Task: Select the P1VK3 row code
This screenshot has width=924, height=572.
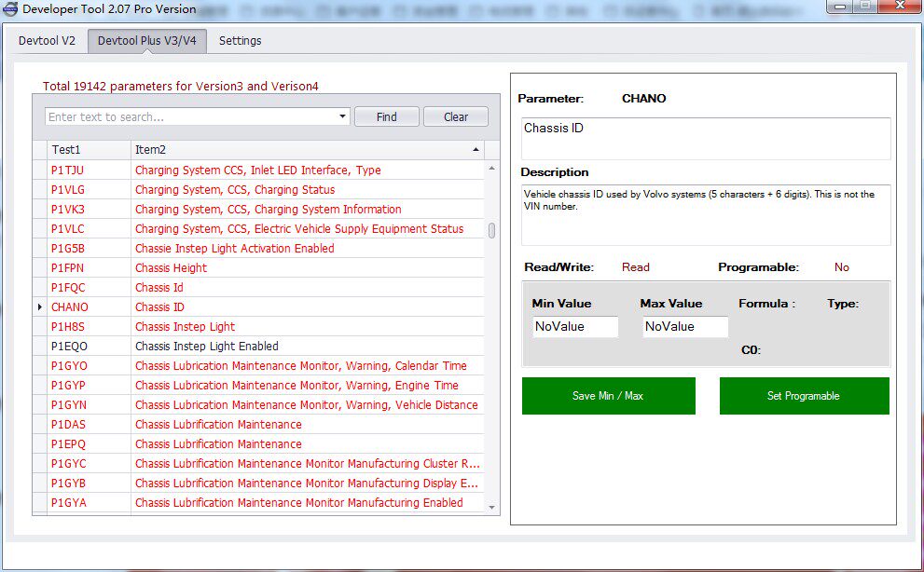Action: tap(68, 209)
